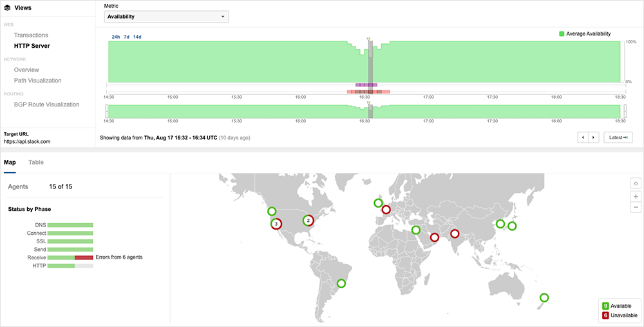
Task: Zoom out on the map
Action: 636,207
